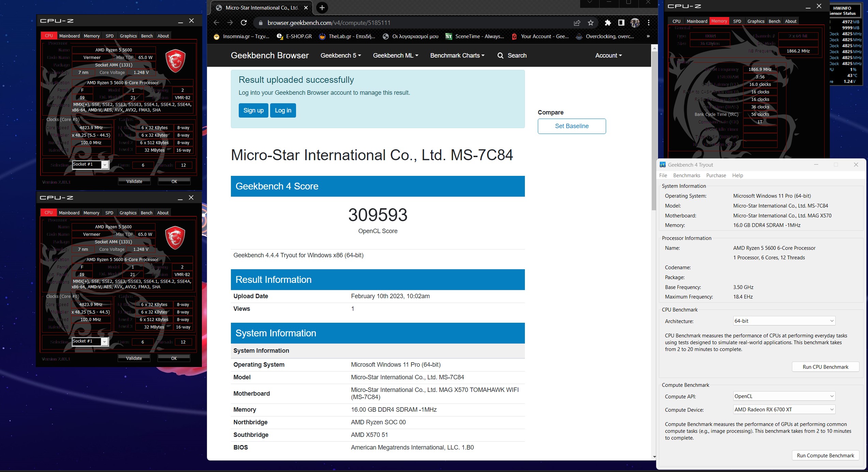The image size is (868, 472).
Task: Switch to Mainboard tab in top CPU-Z
Action: 69,36
